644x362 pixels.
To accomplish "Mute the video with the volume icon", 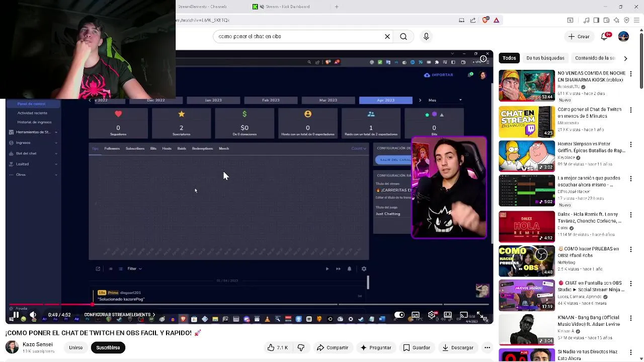I will pyautogui.click(x=33, y=315).
